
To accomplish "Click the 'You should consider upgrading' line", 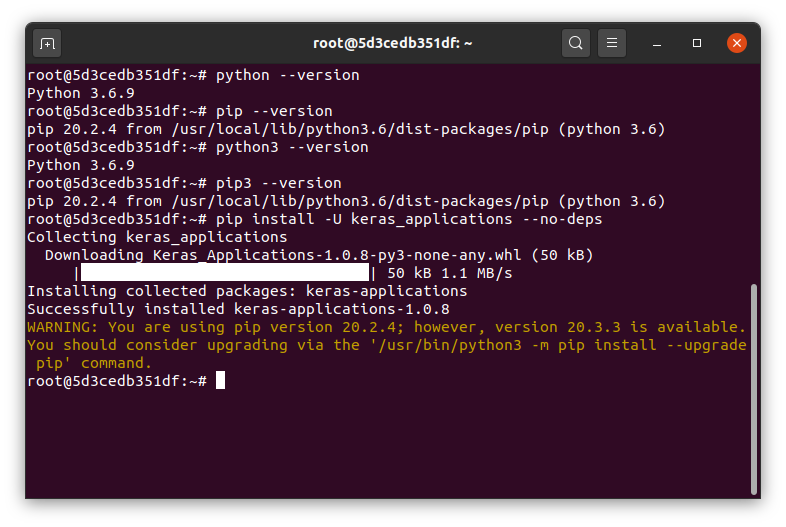I will point(386,345).
